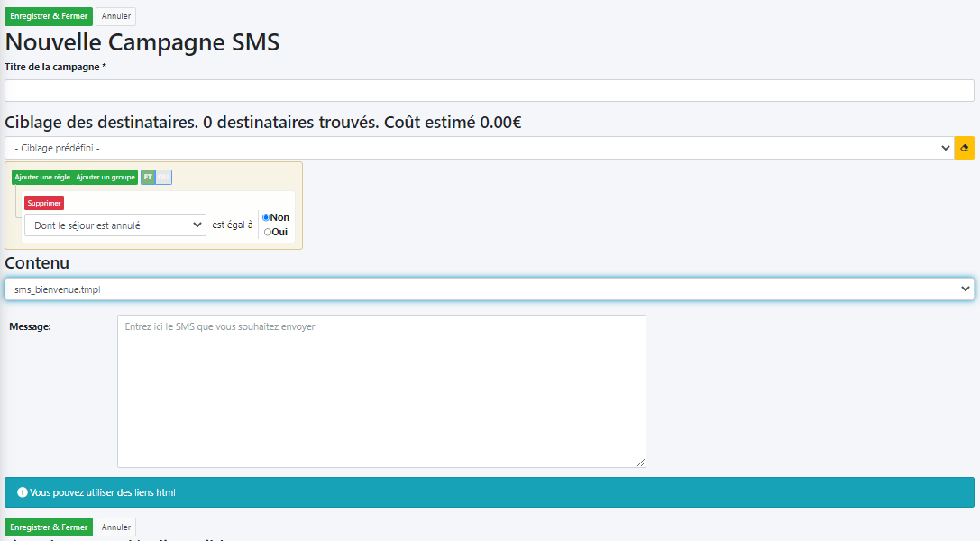
Task: Click the info icon in the teal banner
Action: pyautogui.click(x=22, y=492)
